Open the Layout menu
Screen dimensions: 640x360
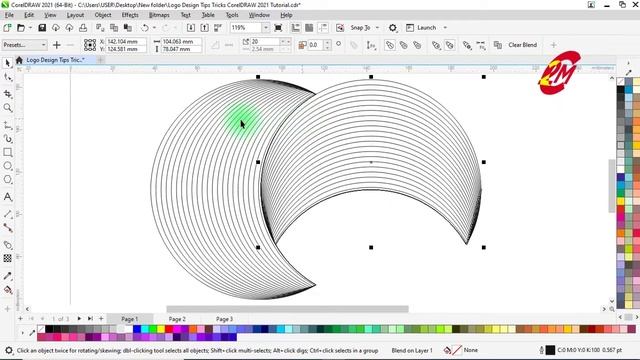click(75, 15)
